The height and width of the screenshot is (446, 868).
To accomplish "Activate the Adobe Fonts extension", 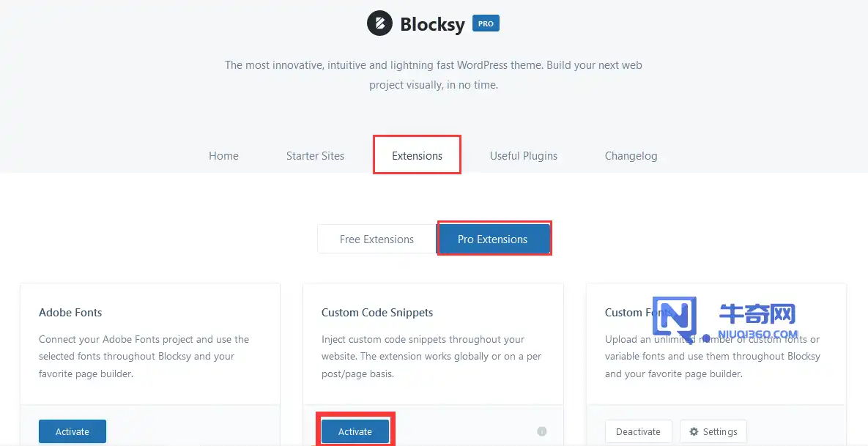I will point(72,431).
